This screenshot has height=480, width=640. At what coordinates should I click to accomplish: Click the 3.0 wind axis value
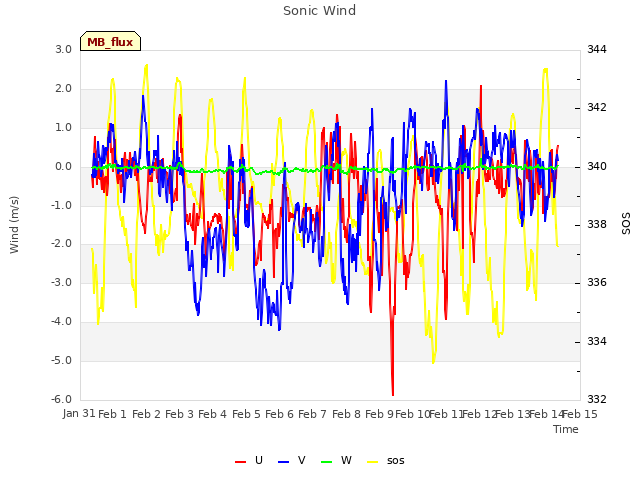tap(64, 50)
